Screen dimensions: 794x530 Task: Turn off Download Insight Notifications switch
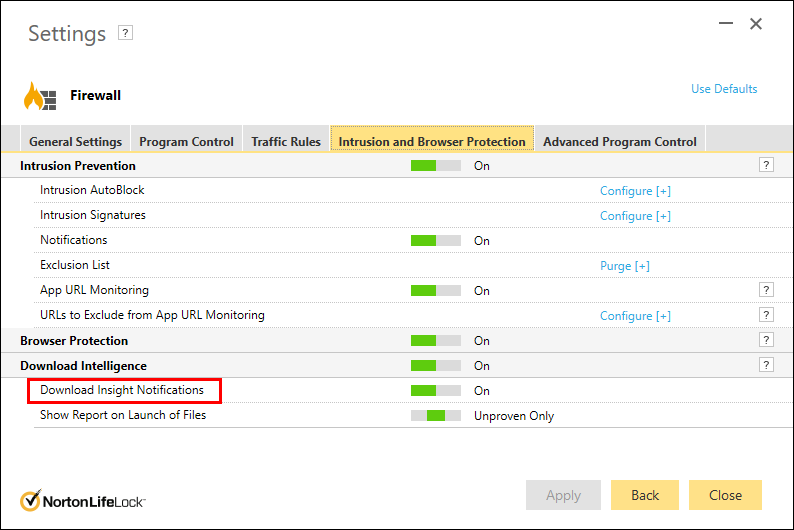coord(436,391)
